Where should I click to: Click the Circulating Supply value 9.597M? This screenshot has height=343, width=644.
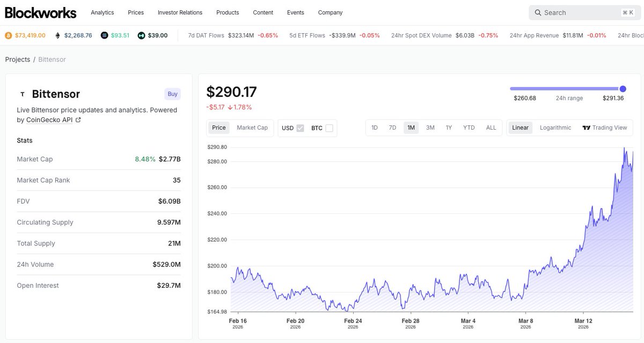[169, 222]
